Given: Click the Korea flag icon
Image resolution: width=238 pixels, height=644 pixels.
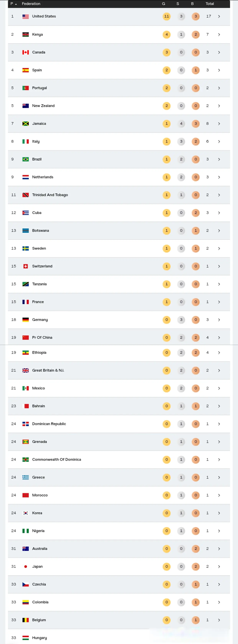Looking at the screenshot, I should pos(25,513).
